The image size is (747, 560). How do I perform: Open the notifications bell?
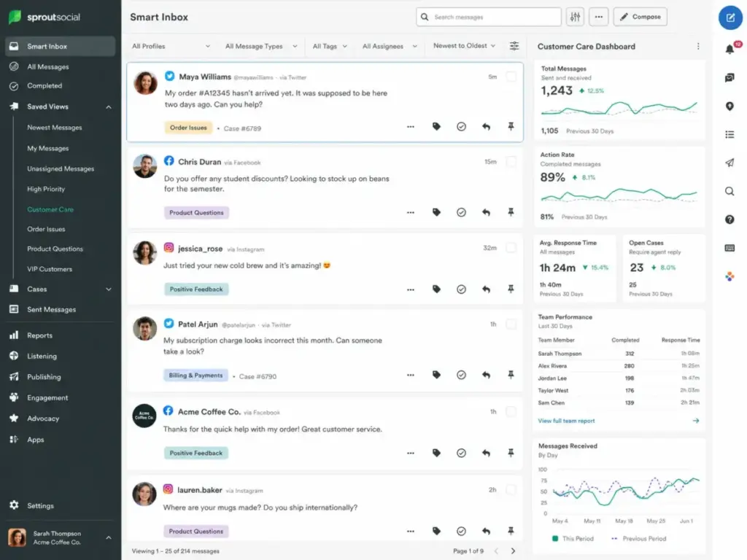tap(729, 49)
